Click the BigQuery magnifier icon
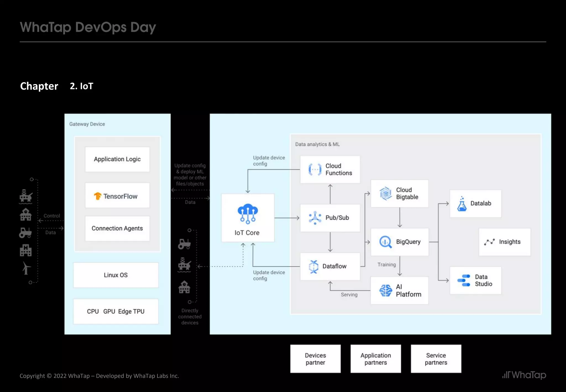 pyautogui.click(x=386, y=242)
